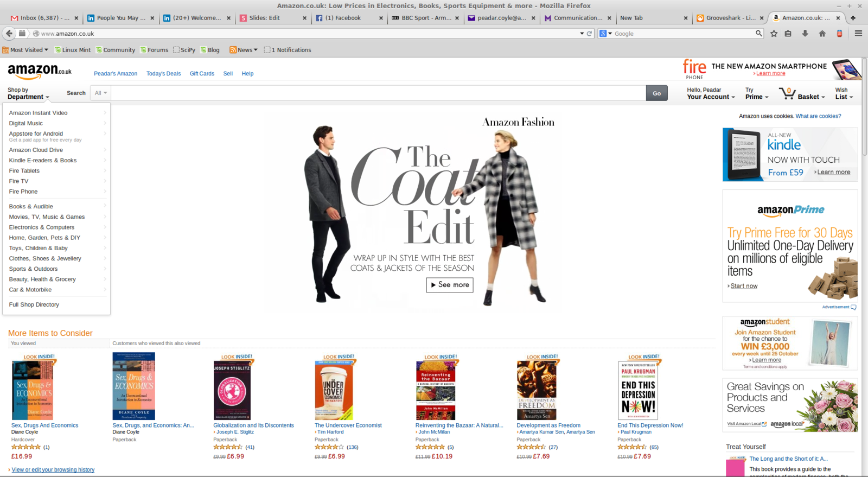Switch to the Grooveshark tab
Image resolution: width=868 pixels, height=477 pixels.
click(x=730, y=18)
